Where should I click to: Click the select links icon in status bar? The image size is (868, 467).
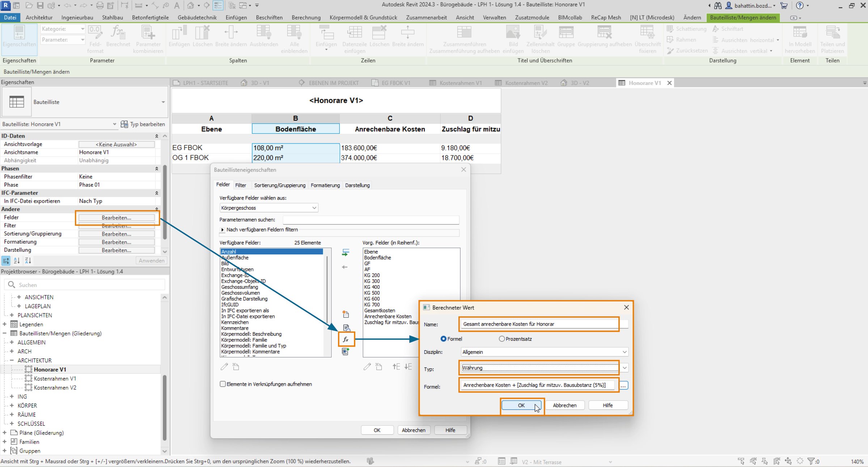point(741,461)
